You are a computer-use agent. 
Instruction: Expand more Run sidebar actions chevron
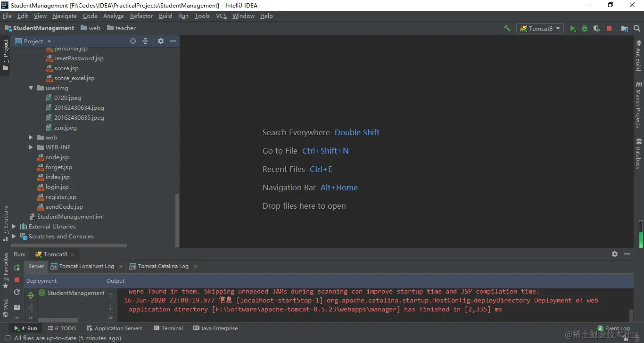pos(17,318)
